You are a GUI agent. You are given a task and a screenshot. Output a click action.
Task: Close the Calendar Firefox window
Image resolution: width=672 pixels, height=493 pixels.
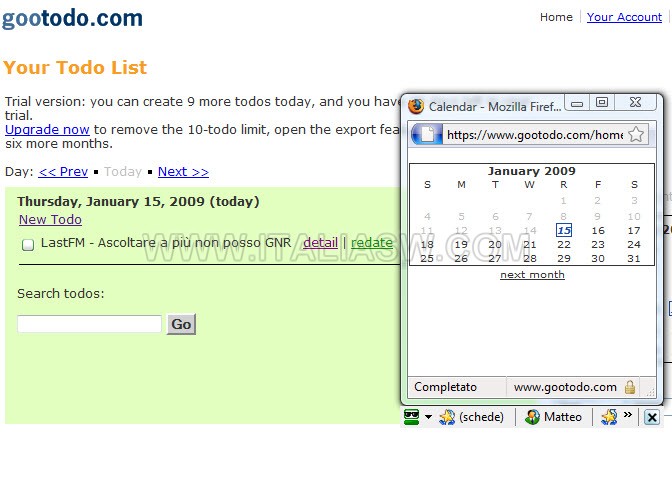coord(636,102)
